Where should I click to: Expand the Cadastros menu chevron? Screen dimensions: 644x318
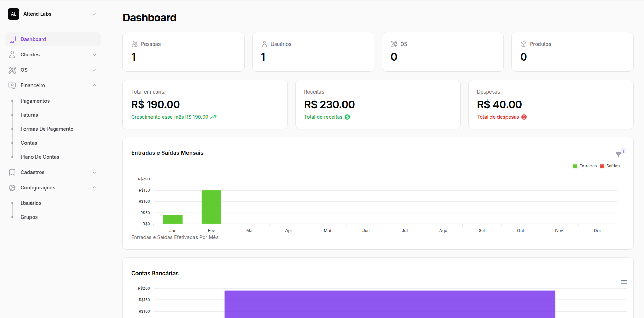(x=94, y=173)
